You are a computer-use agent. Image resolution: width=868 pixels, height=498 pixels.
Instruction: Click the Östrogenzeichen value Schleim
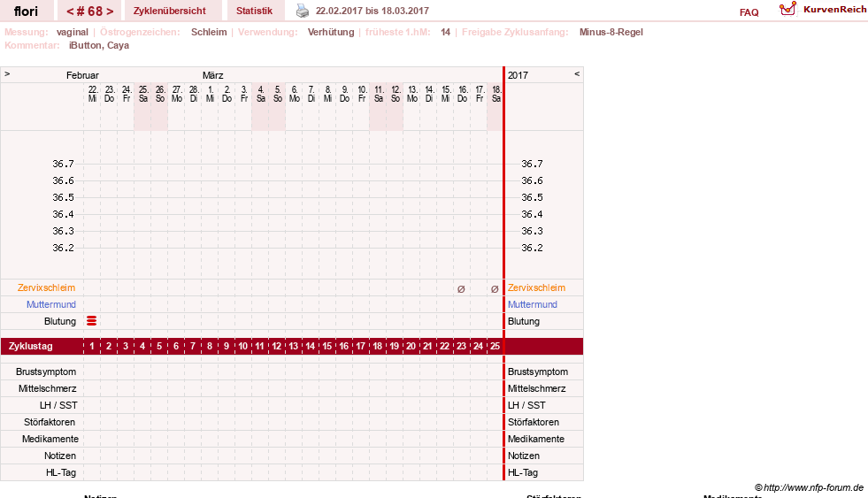[209, 32]
